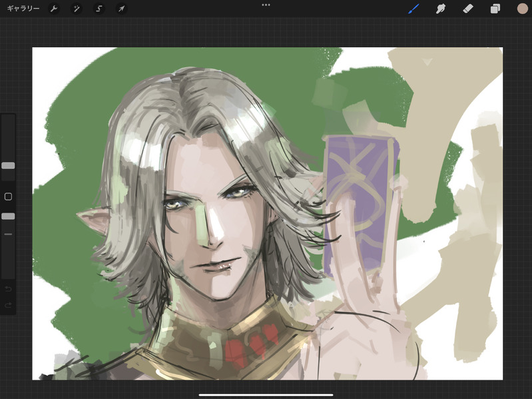Open the active color picker swatch
532x399 pixels.
point(522,9)
